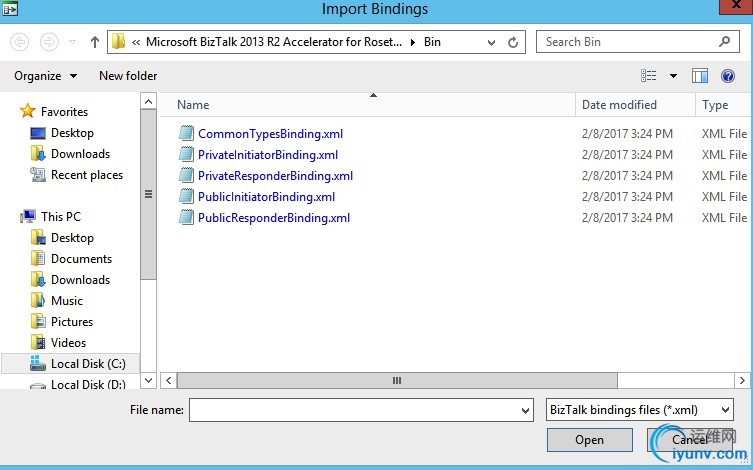
Task: Open the recent locations dropdown arrow
Action: click(73, 42)
